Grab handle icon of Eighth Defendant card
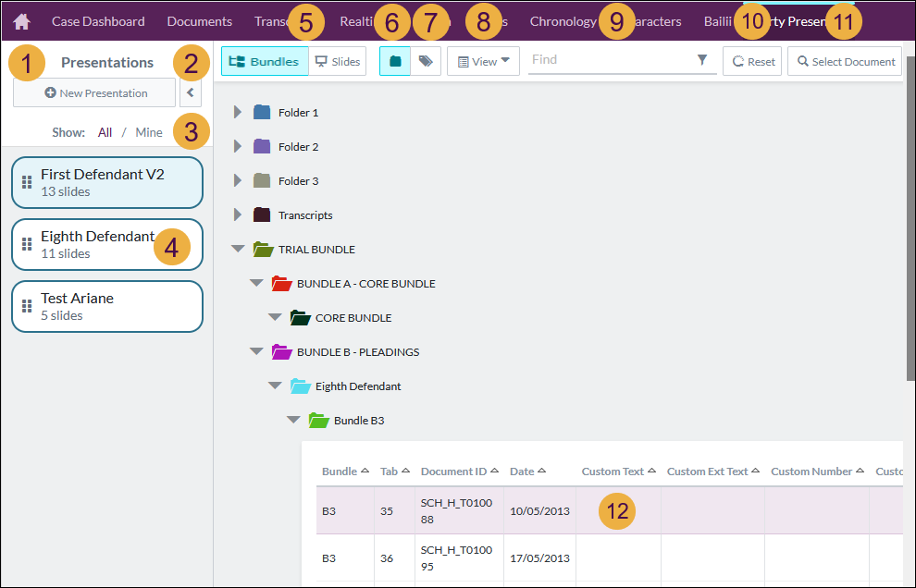This screenshot has width=916, height=588. click(x=27, y=245)
